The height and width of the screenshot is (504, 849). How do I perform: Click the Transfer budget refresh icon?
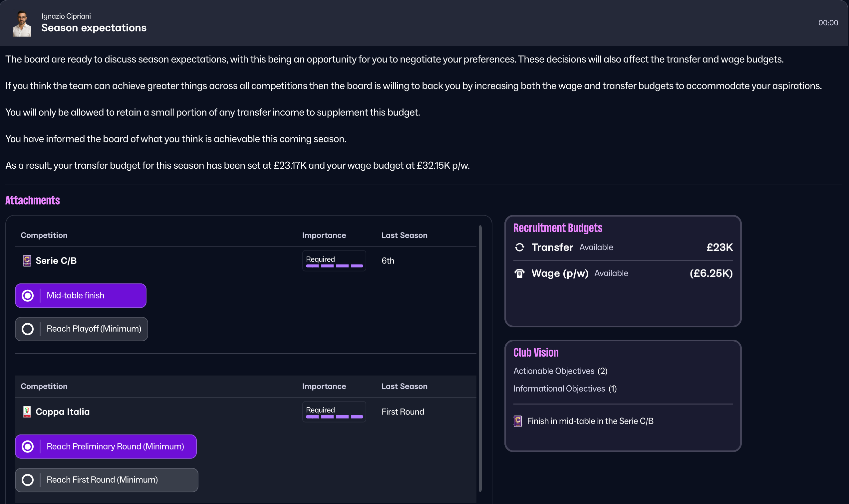click(519, 247)
